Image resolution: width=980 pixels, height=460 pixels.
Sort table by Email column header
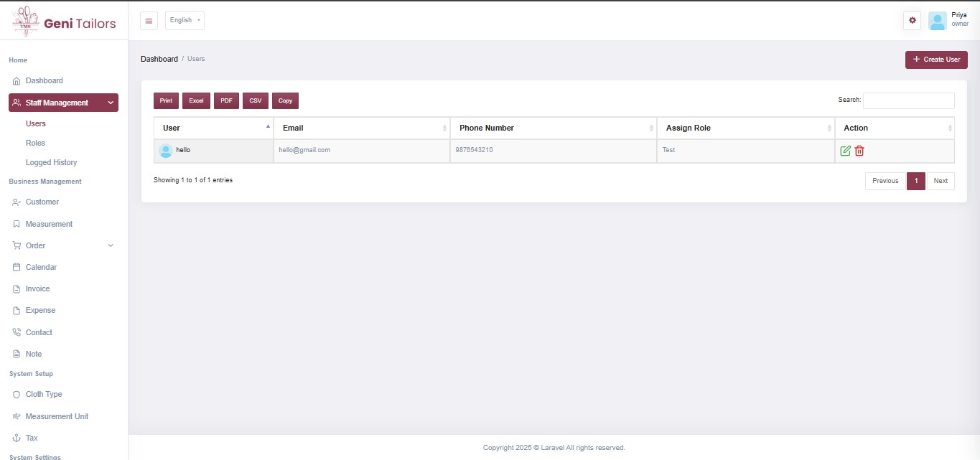(361, 128)
